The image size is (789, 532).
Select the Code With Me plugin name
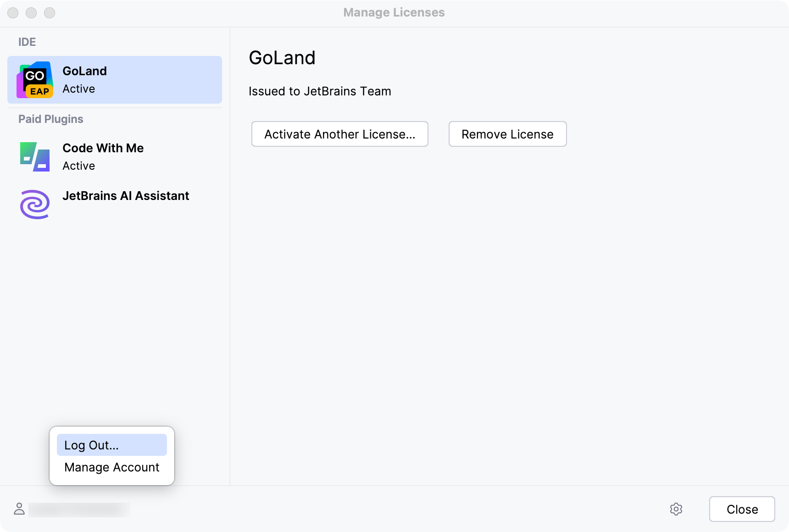click(x=103, y=148)
